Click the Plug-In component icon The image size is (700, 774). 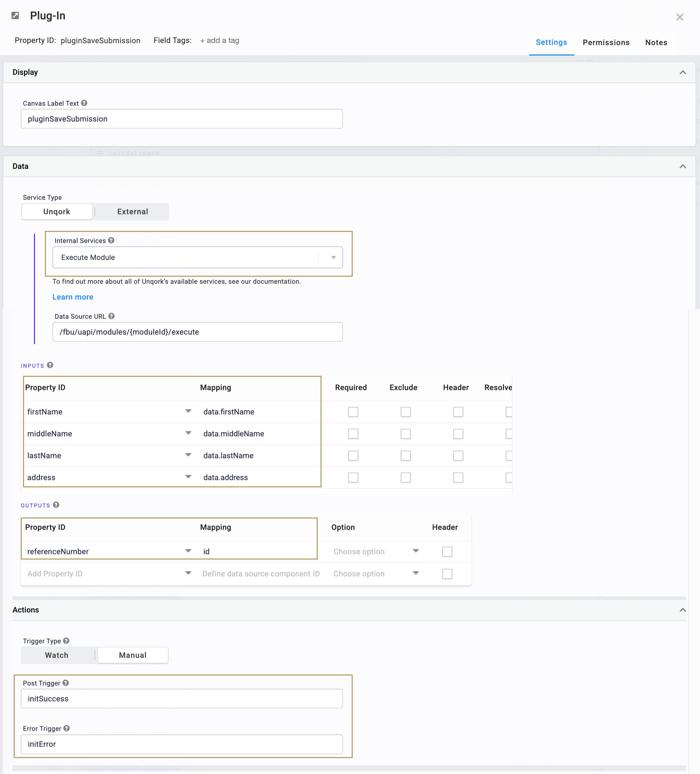click(x=15, y=15)
